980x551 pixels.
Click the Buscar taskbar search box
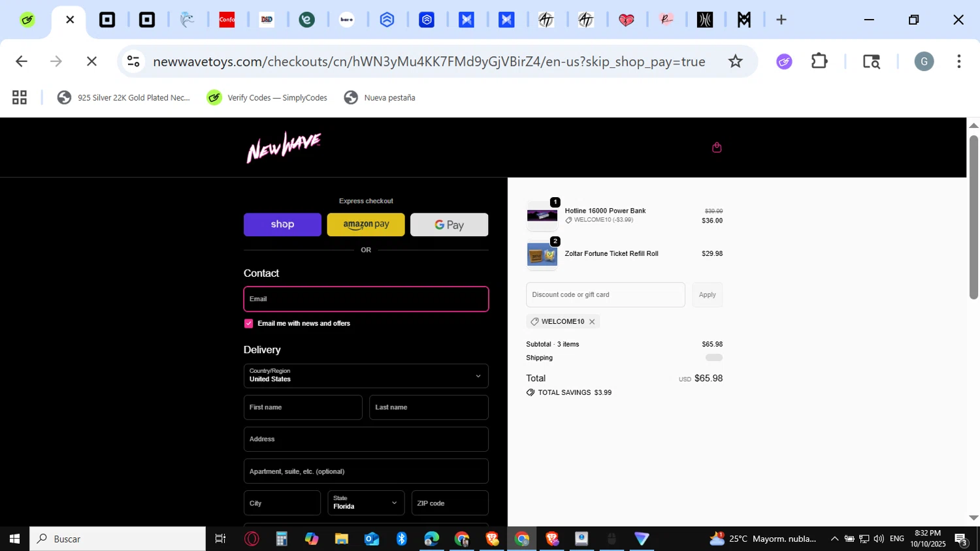(118, 539)
